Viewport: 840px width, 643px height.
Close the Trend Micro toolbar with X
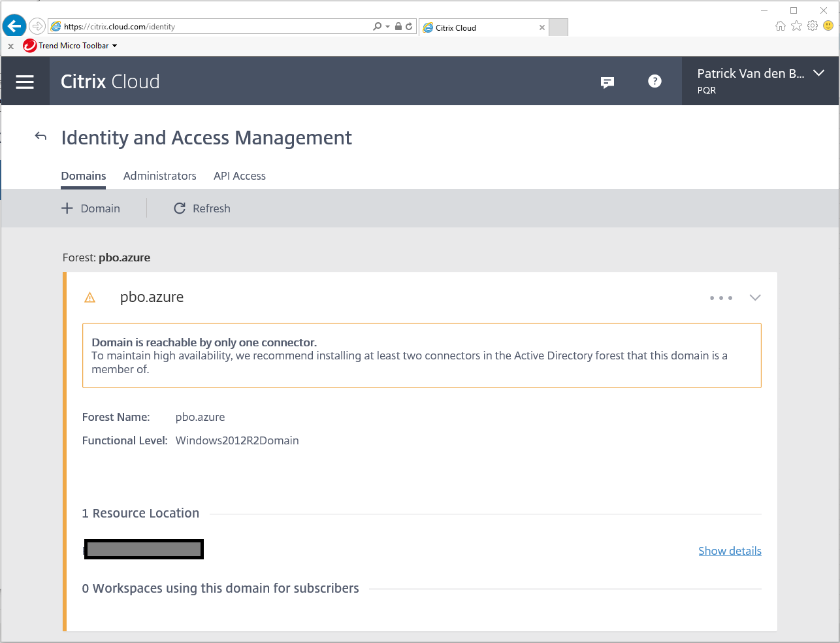click(10, 46)
